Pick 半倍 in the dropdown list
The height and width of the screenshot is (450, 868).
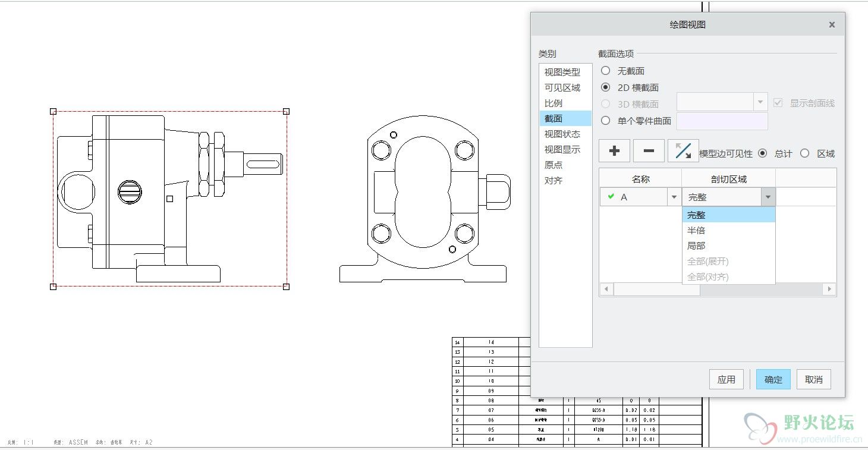click(x=729, y=231)
